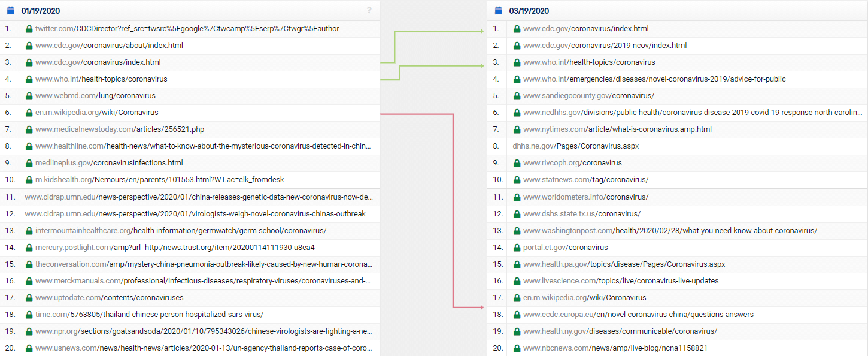Click the calendar icon beside 01/19/2020

click(11, 11)
